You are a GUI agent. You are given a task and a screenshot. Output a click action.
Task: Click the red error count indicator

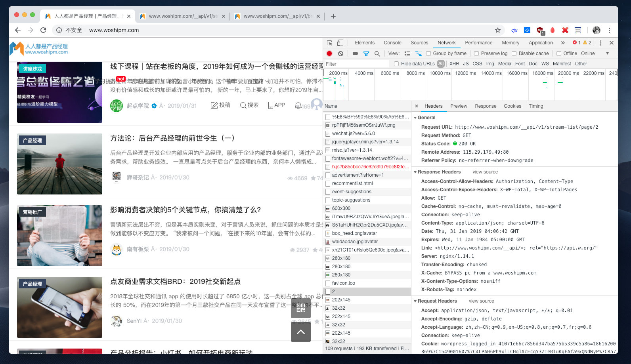(x=576, y=43)
